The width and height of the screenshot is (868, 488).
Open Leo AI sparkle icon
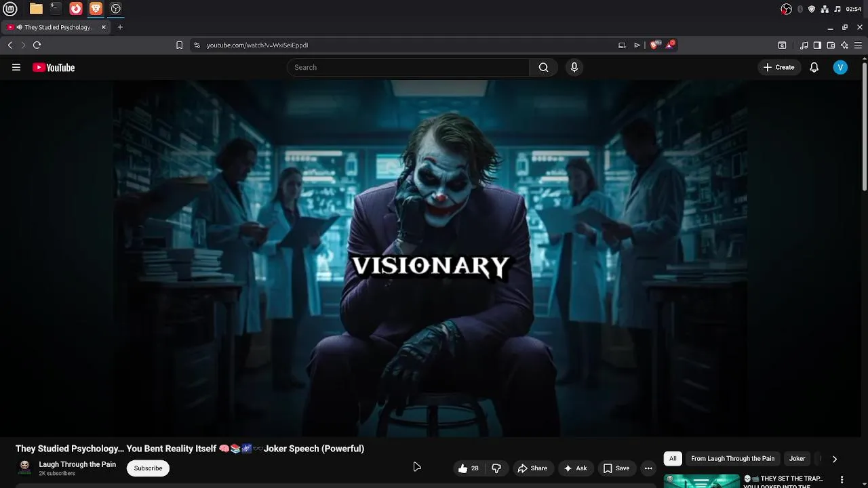tap(844, 45)
